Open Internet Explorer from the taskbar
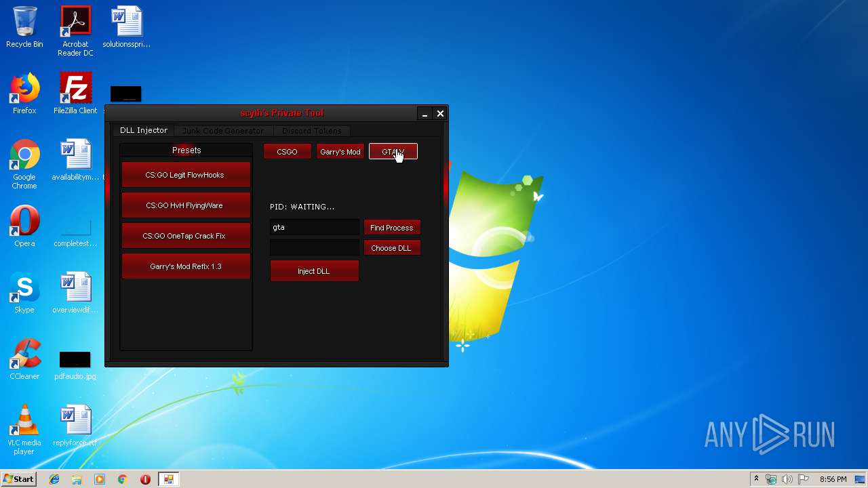This screenshot has height=488, width=868. click(54, 479)
